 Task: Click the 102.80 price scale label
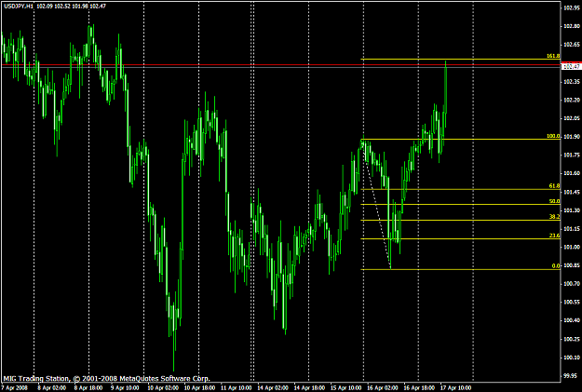pyautogui.click(x=572, y=26)
